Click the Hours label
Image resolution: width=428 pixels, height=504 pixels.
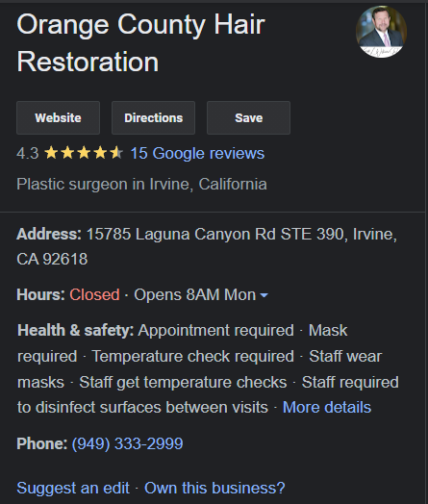[40, 294]
